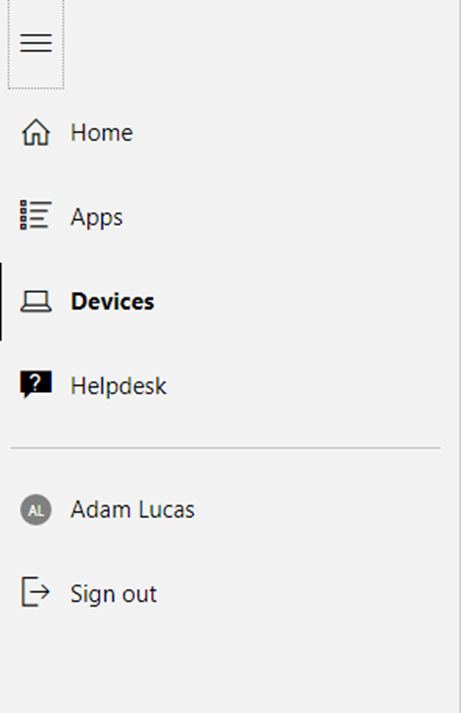Open the Helpdesk label

119,386
